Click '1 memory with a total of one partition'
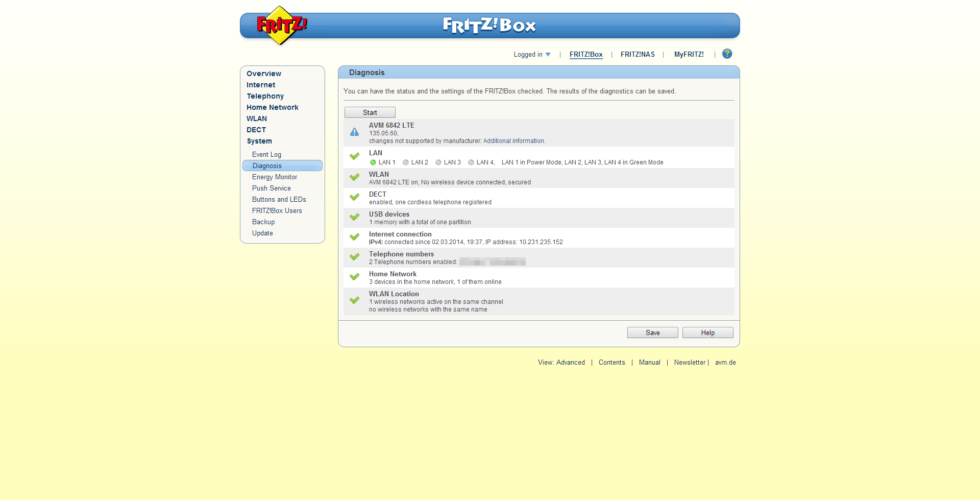The width and height of the screenshot is (980, 500). 420,222
